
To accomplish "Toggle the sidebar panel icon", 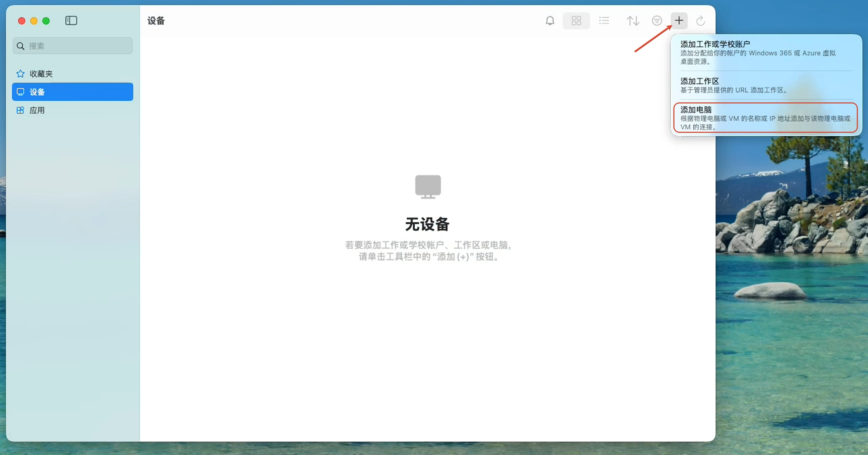I will [x=71, y=21].
